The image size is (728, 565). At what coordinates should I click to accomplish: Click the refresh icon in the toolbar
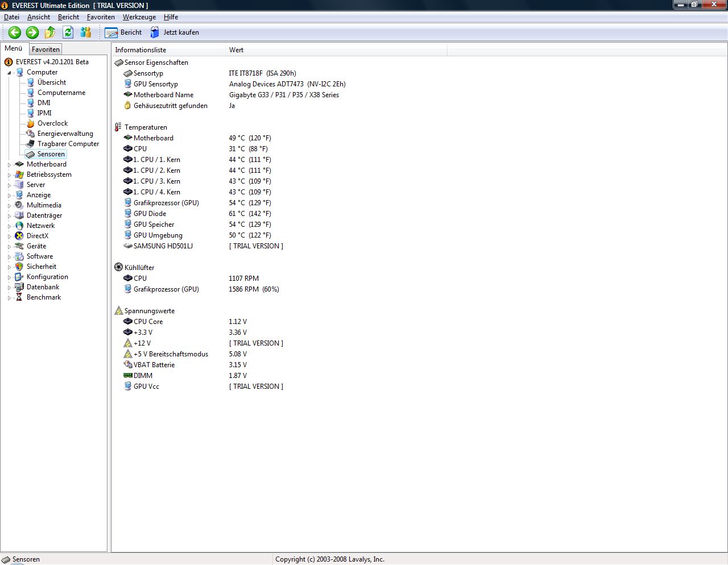click(68, 32)
